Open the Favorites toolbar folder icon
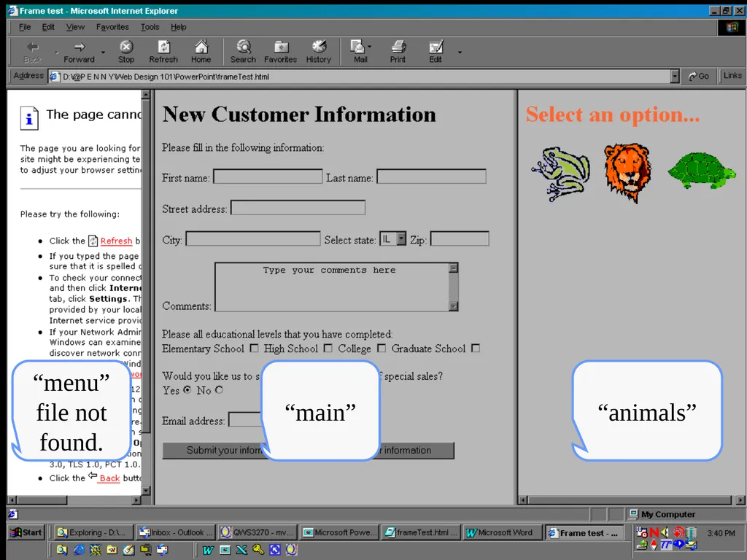The image size is (747, 560). pos(281,47)
